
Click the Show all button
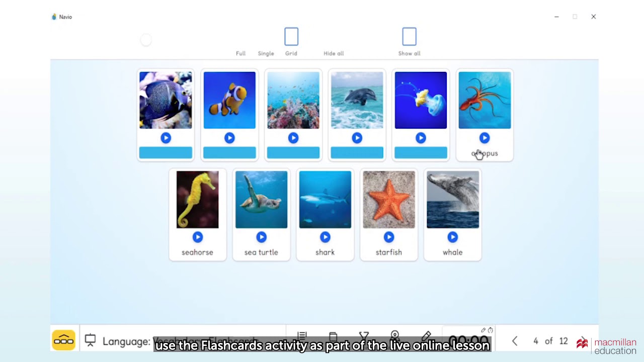(x=409, y=42)
